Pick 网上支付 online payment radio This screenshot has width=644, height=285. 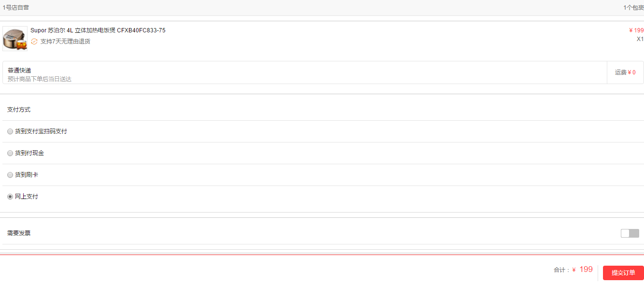[10, 197]
